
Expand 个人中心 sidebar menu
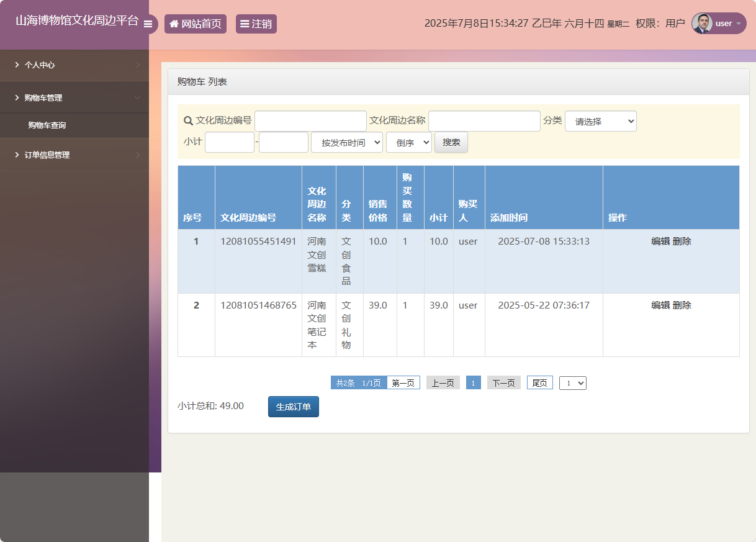pos(74,65)
